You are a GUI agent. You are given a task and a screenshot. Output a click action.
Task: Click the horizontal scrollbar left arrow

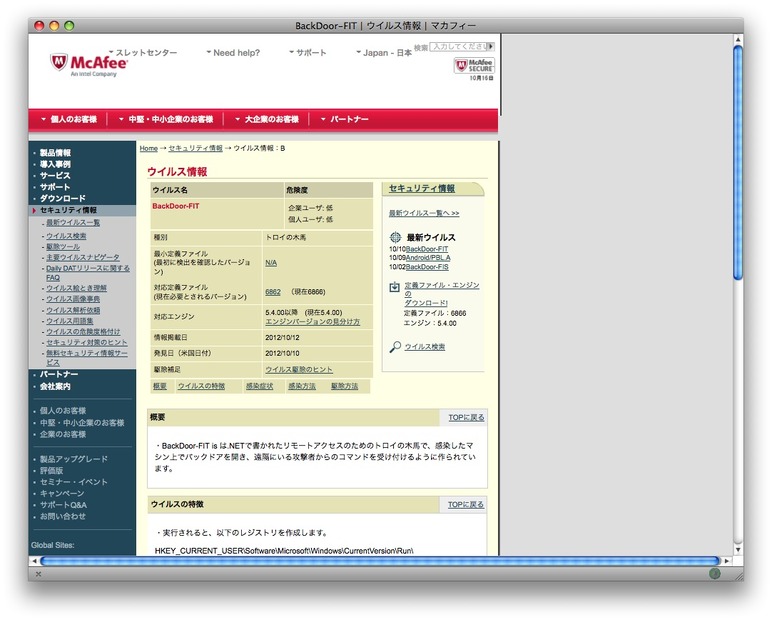tap(34, 561)
